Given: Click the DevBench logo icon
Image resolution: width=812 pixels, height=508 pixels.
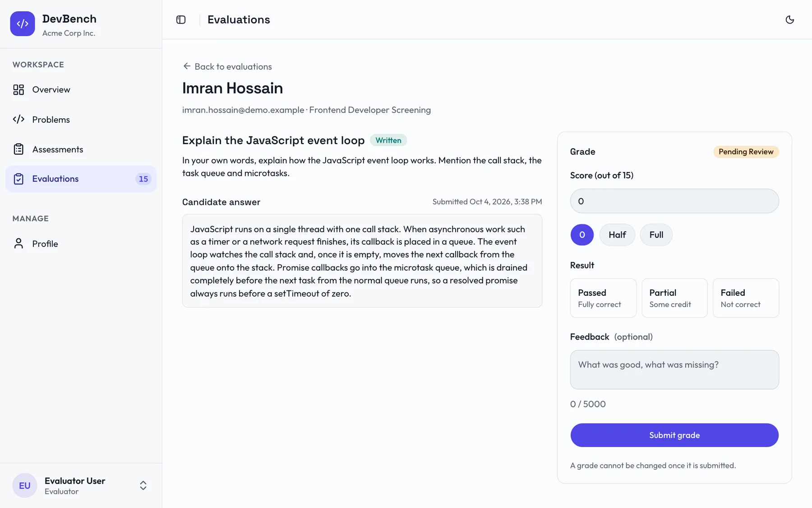Looking at the screenshot, I should [23, 24].
